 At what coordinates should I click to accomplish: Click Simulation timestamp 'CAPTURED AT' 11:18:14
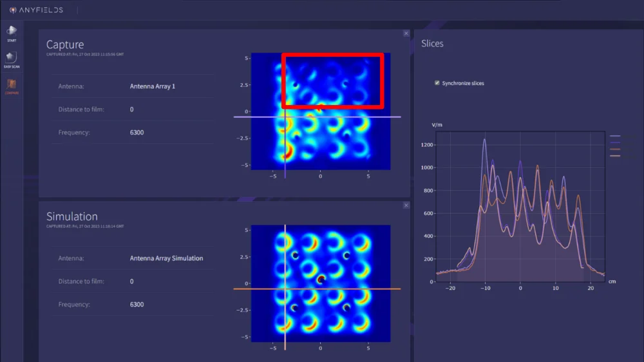[85, 226]
